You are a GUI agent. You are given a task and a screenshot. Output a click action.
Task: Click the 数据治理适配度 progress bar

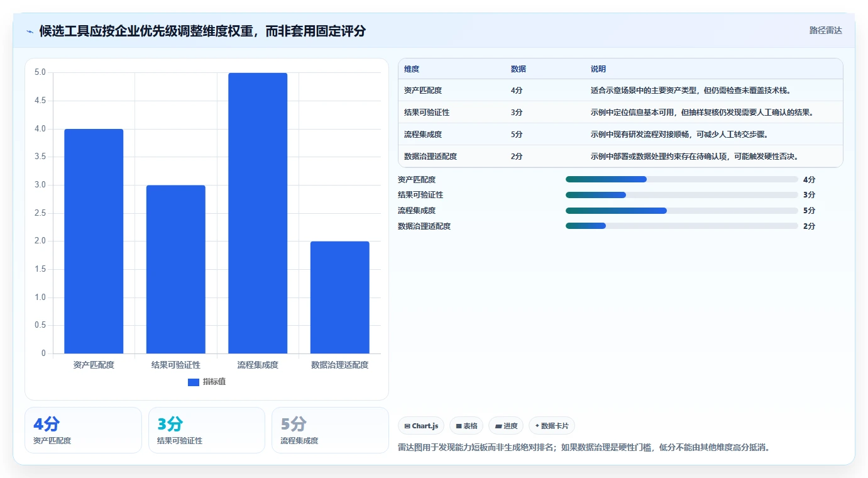tap(682, 226)
